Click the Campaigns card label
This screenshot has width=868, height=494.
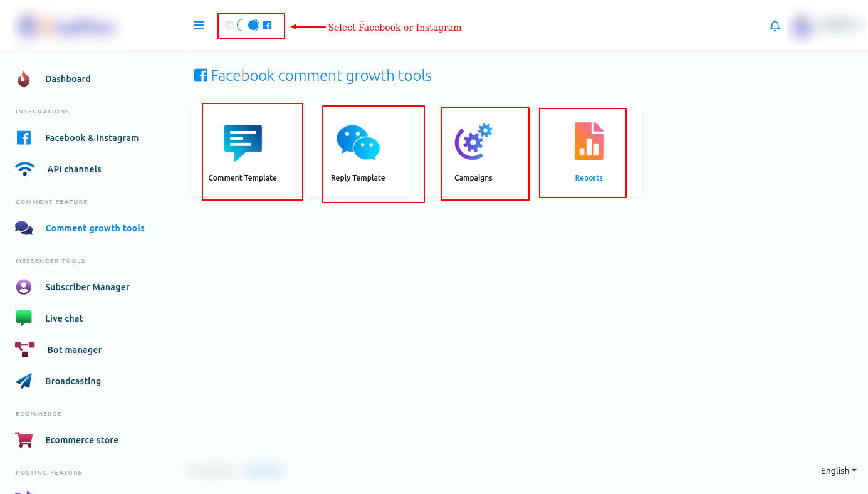tap(473, 178)
